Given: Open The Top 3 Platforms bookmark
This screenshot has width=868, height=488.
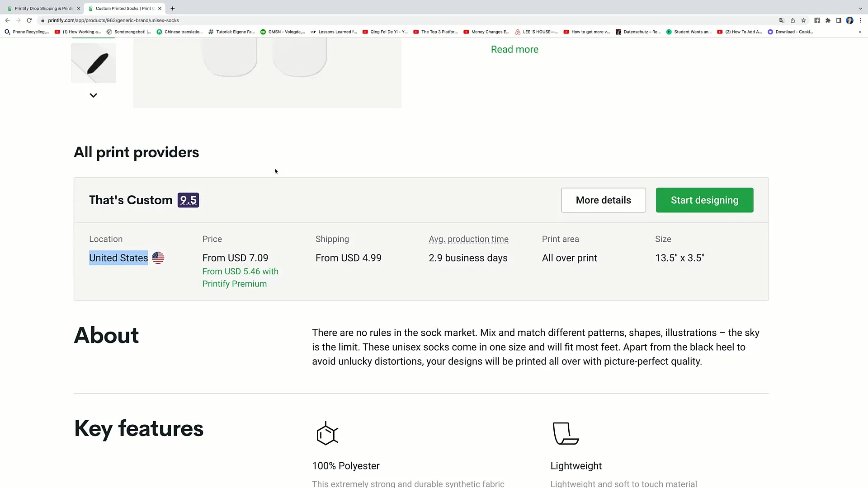Looking at the screenshot, I should coord(435,32).
